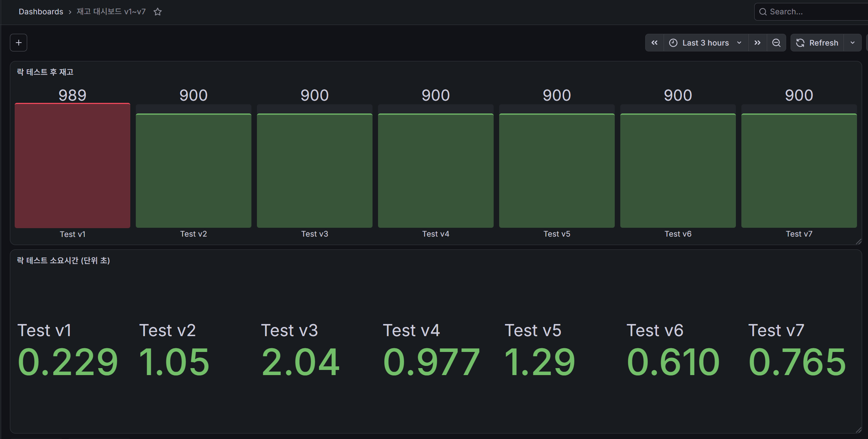Select the red Test v1 bar
The image size is (868, 439).
72,166
